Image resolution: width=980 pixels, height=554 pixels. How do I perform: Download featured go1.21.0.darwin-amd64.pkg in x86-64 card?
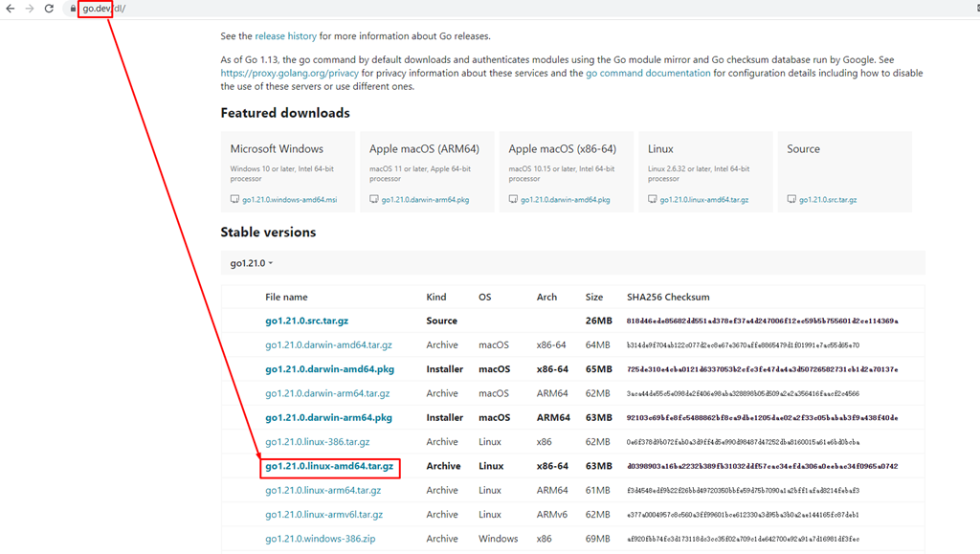(x=565, y=200)
